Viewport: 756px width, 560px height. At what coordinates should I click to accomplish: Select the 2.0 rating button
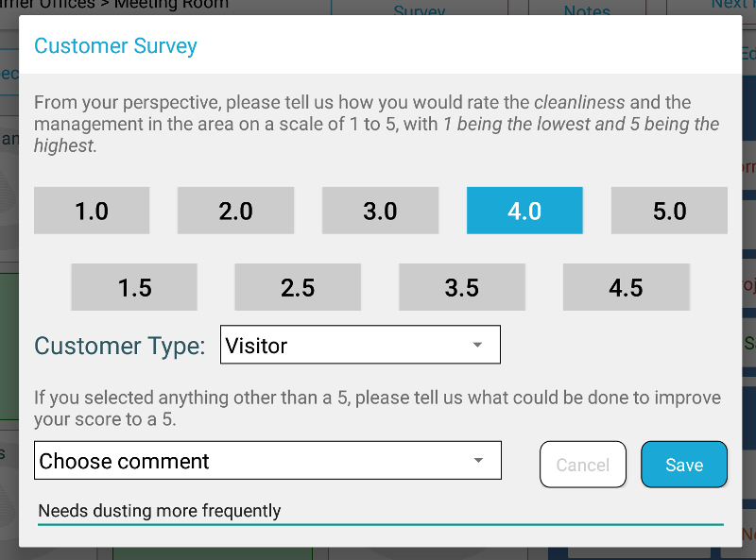point(235,211)
